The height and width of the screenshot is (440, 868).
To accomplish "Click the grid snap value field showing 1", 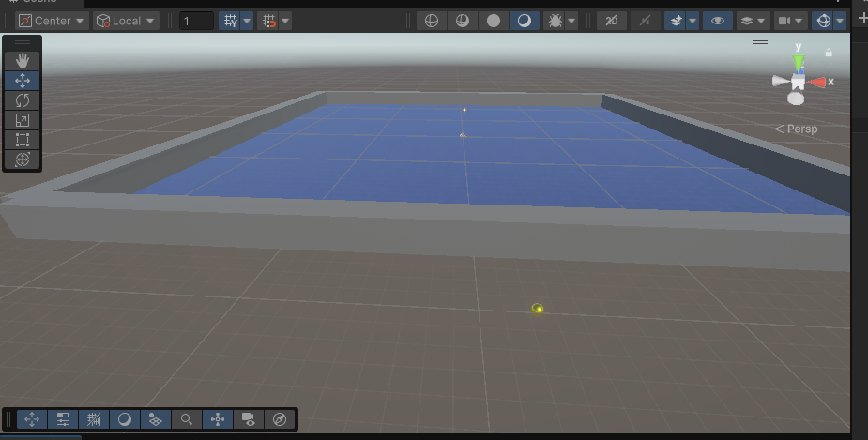I will 196,21.
